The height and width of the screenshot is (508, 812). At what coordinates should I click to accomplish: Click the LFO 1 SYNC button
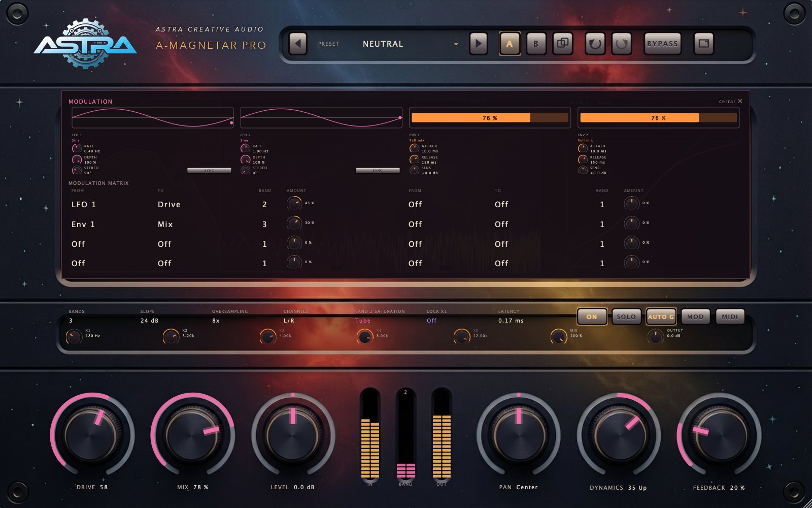point(209,171)
